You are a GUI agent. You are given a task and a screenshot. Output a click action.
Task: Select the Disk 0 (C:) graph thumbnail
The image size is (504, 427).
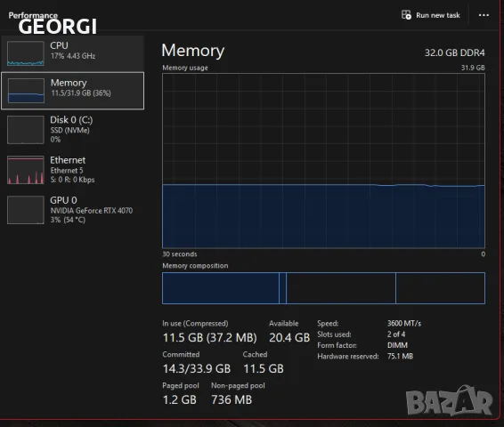coord(26,129)
